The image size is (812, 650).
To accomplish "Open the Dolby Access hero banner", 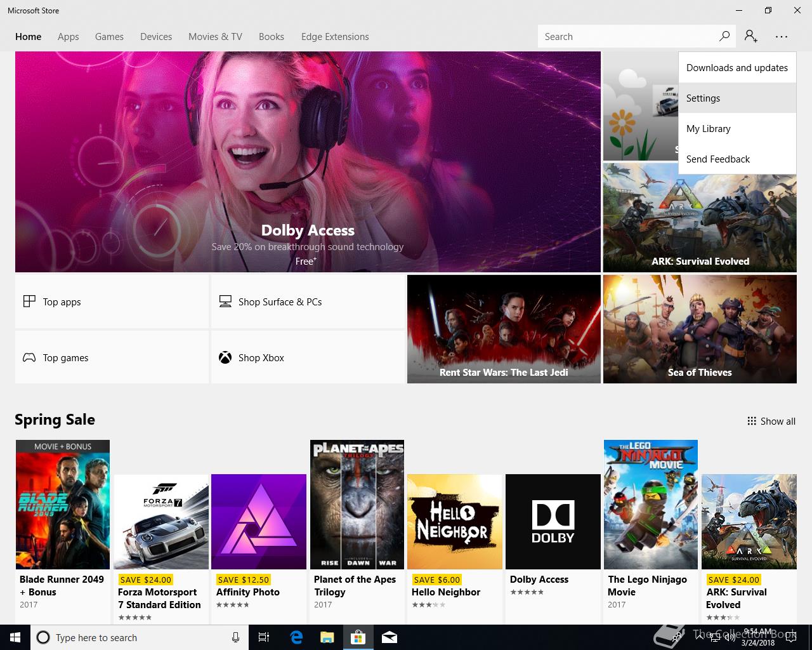I will [x=308, y=162].
